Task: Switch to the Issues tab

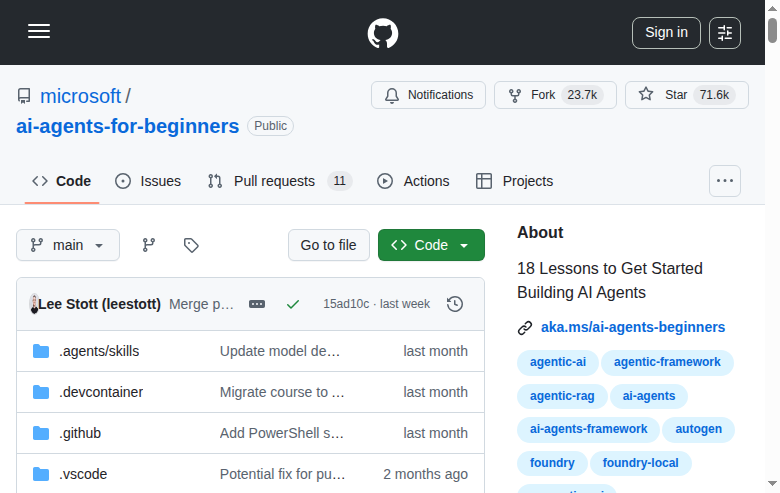Action: [x=148, y=181]
